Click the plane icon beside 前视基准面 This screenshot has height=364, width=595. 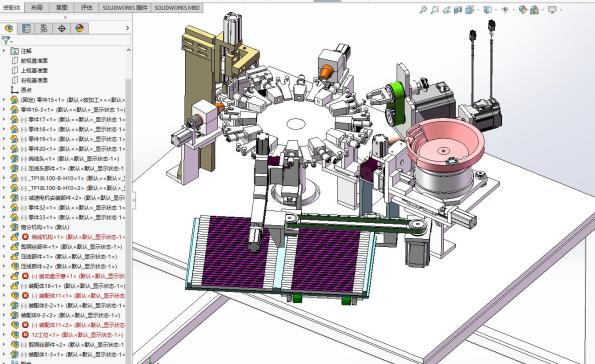coord(15,60)
